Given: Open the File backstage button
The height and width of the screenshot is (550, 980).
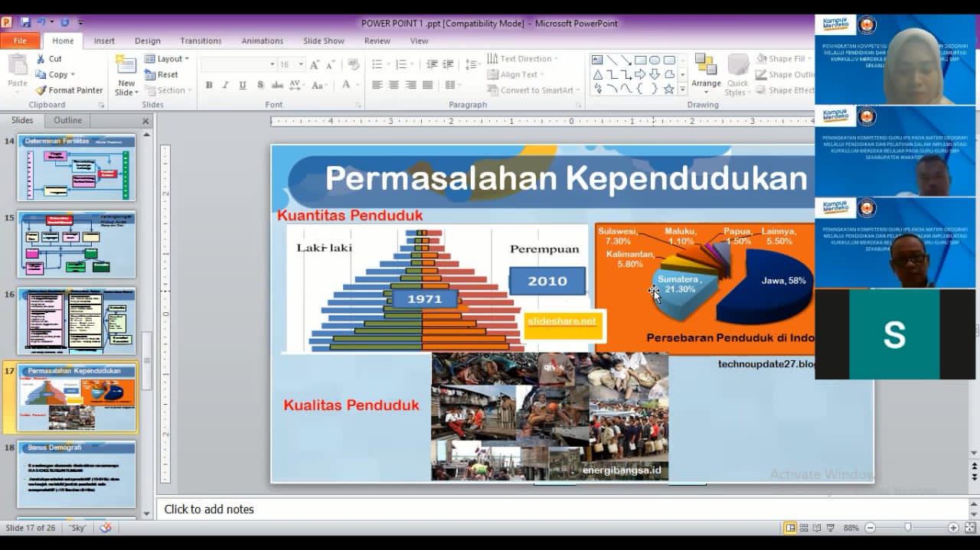Looking at the screenshot, I should coord(20,41).
